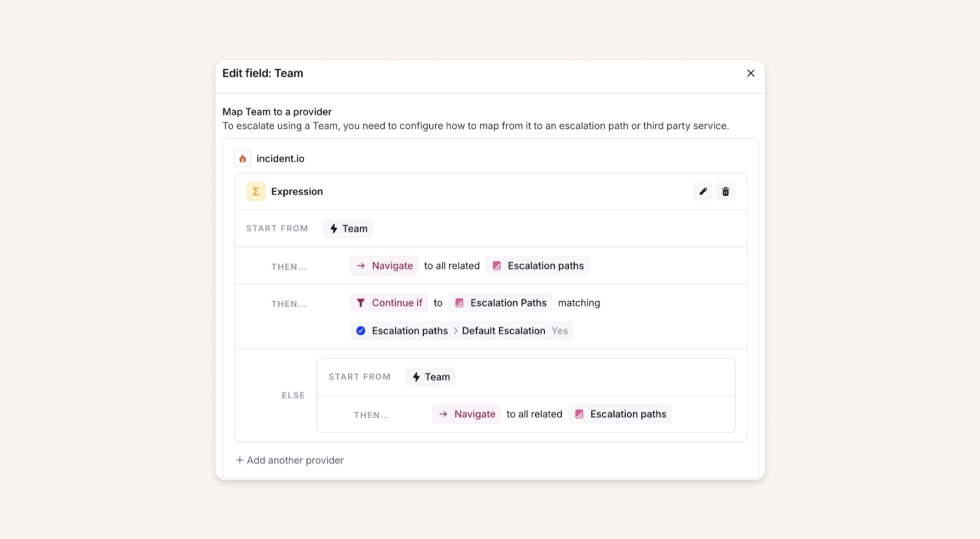
Task: Click the blue Default Escalation checkmark
Action: point(361,331)
